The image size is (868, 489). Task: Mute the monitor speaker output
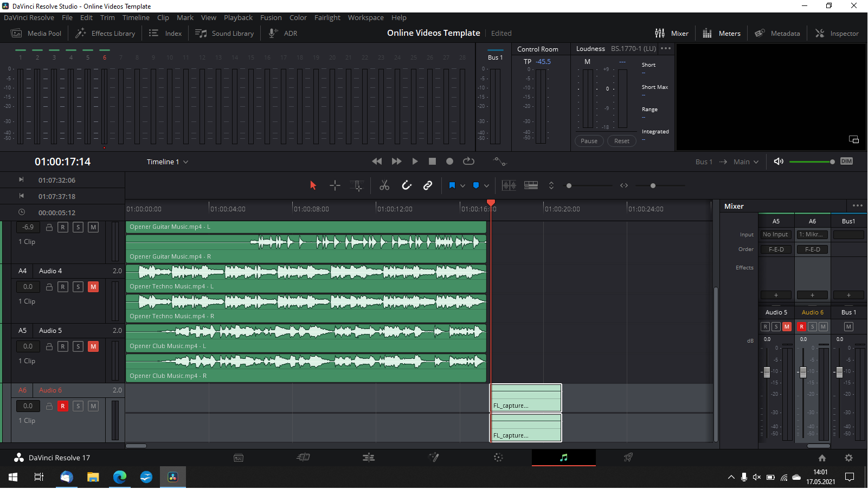[779, 162]
